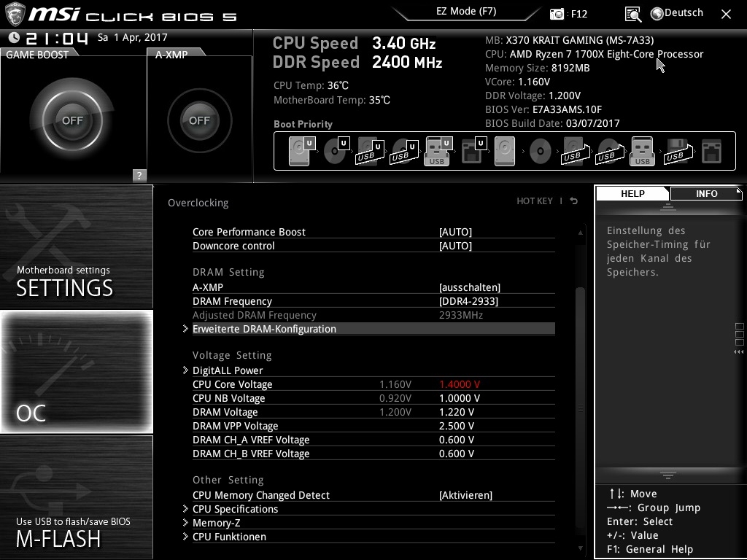
Task: Open Downcore control [AUTO] dropdown
Action: point(455,246)
